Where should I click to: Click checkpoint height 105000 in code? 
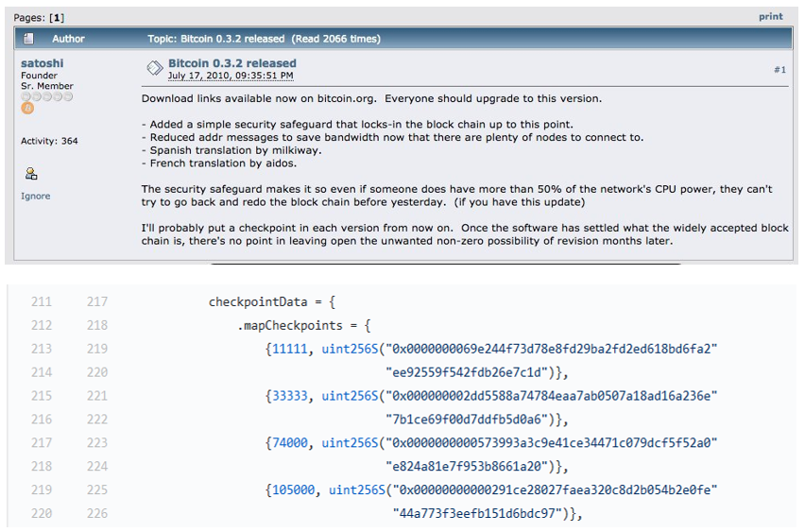pos(293,489)
